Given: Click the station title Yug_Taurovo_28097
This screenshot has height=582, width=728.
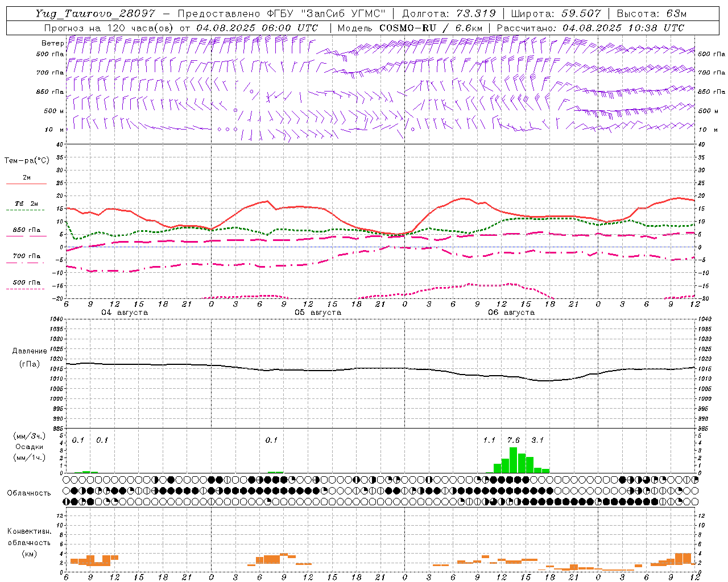Looking at the screenshot, I should coord(95,14).
